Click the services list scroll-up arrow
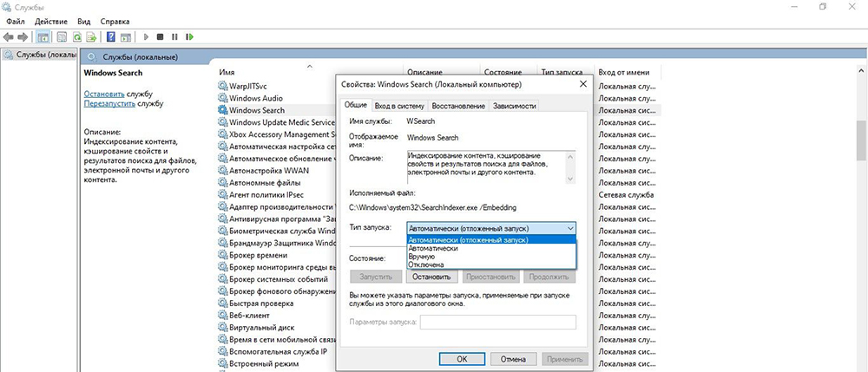Viewport: 868px width, 372px height. 861,72
